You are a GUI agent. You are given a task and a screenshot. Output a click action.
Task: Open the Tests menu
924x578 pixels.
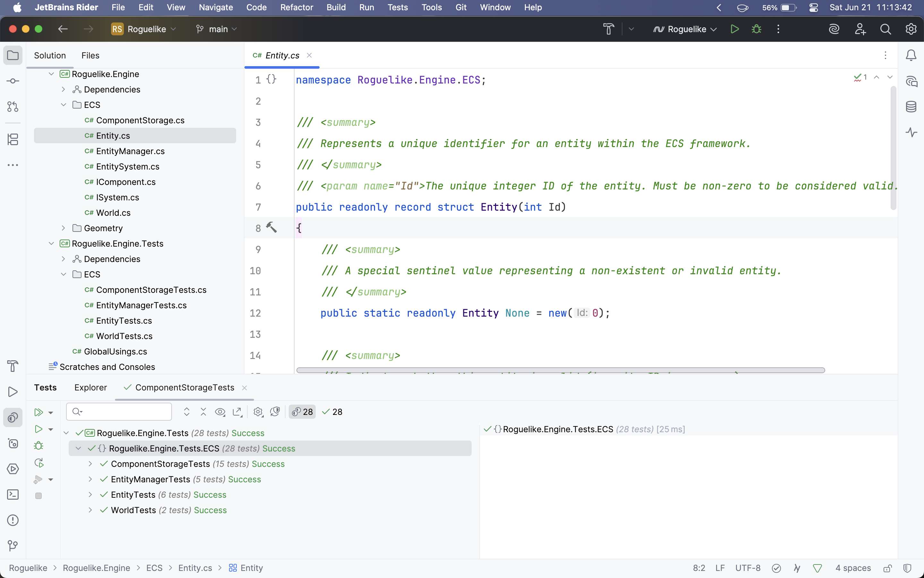[x=398, y=7]
